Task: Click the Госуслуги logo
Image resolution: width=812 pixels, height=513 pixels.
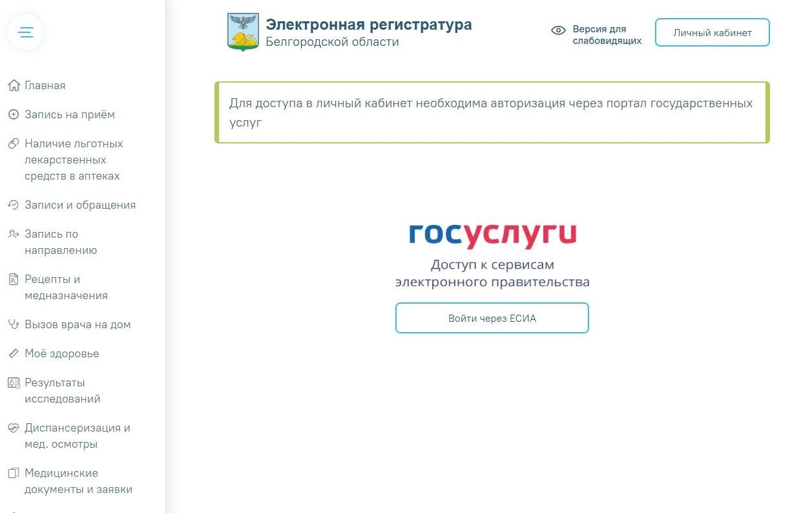Action: point(492,235)
